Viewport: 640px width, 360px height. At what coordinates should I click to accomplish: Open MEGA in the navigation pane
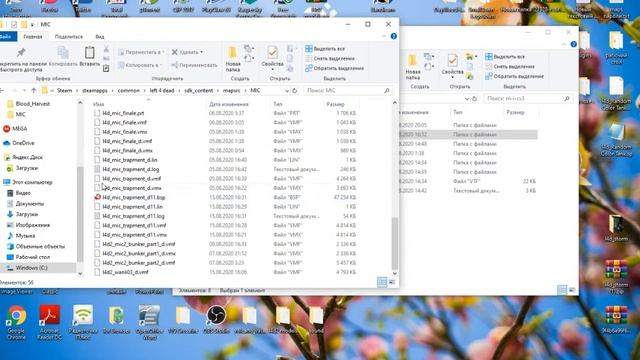(16, 129)
